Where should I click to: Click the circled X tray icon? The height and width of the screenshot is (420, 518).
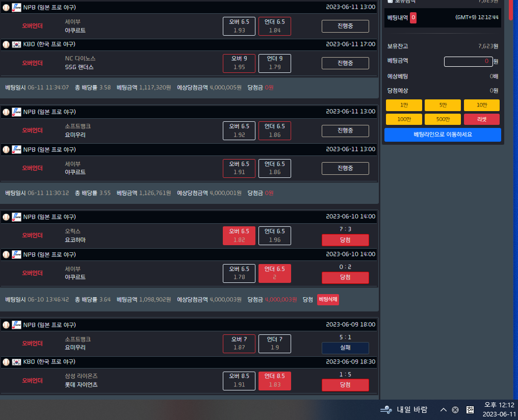[x=455, y=410]
